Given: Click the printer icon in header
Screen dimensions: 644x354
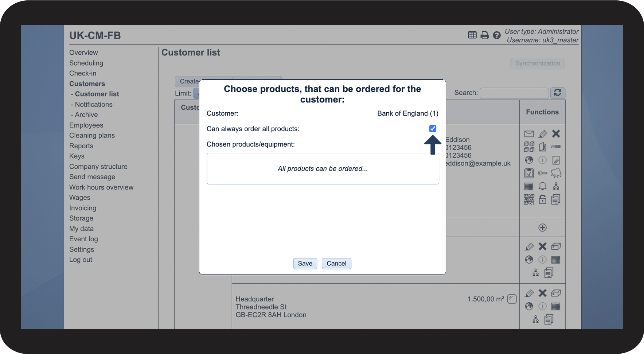Looking at the screenshot, I should [485, 35].
